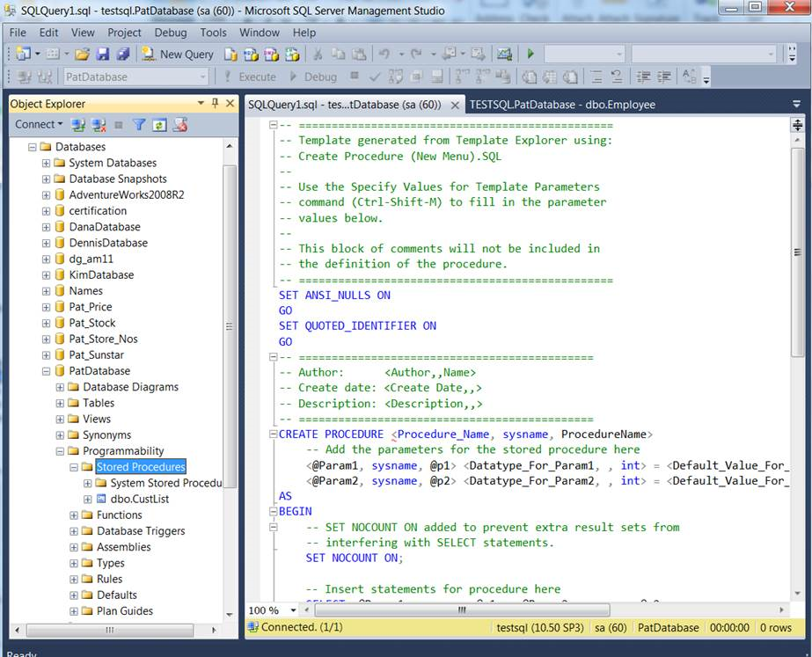Expand the dbo.CustList procedure
The image size is (812, 657).
(x=87, y=499)
